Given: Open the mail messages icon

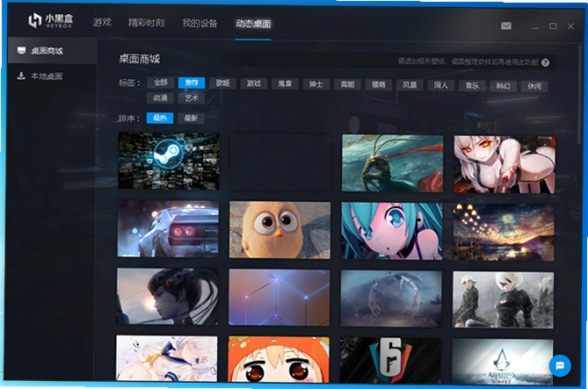Looking at the screenshot, I should pyautogui.click(x=506, y=25).
